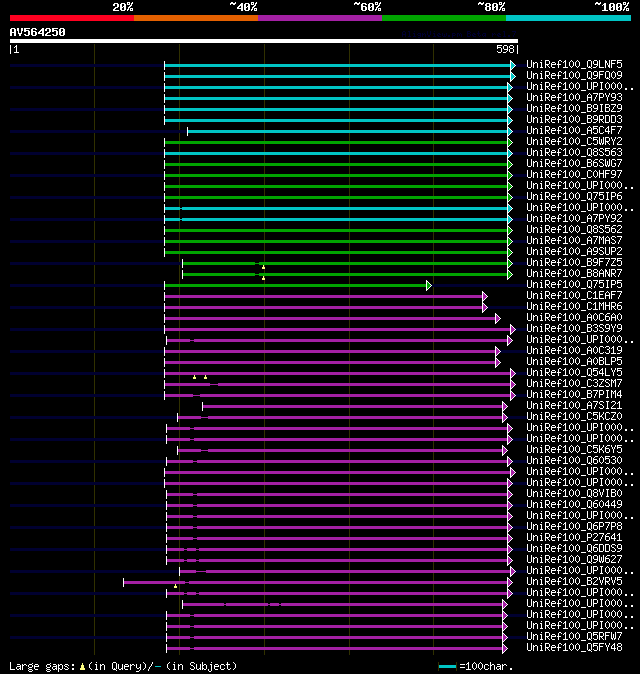Click the UniRef100_A7MAS7 label
Image resolution: width=640 pixels, height=674 pixels.
[x=574, y=240]
